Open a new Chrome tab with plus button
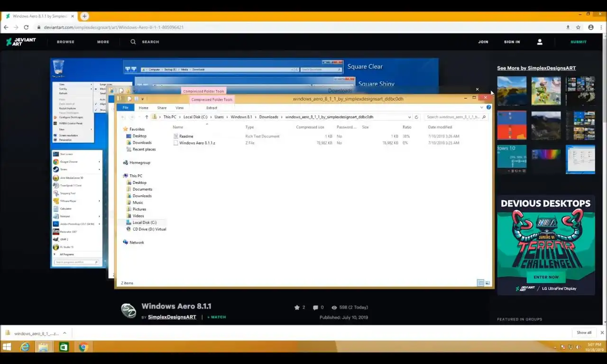Viewport: 607px width, 364px height. coord(84,16)
